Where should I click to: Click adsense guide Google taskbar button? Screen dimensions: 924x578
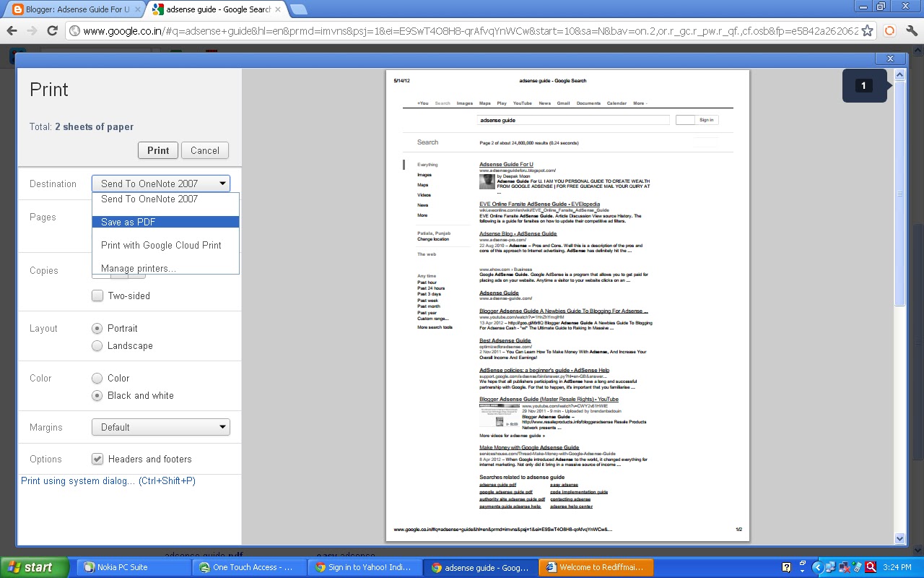click(481, 567)
